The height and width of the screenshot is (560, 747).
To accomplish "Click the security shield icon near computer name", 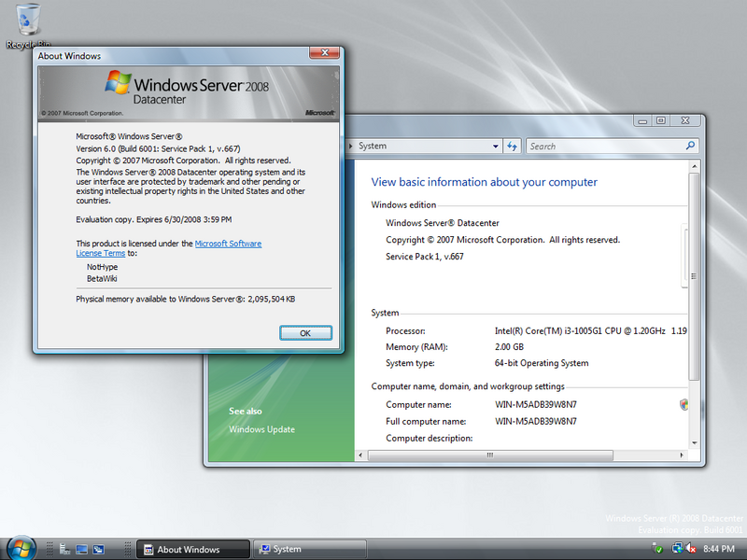I will click(684, 405).
